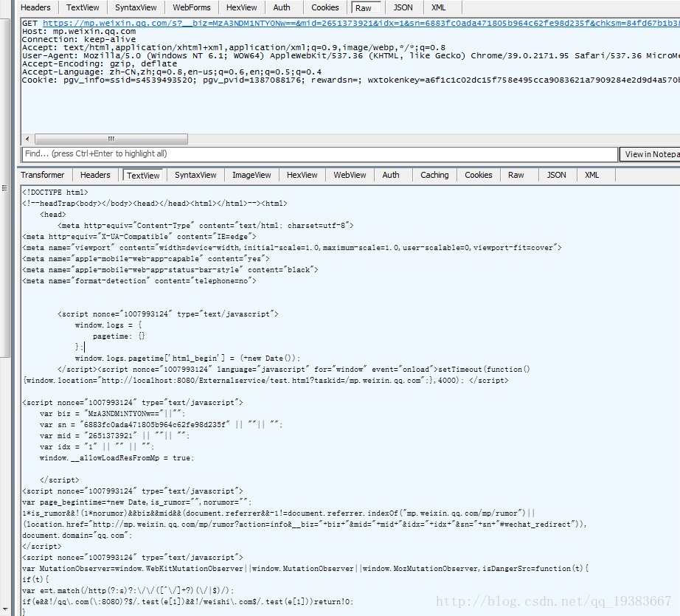
Task: Click the Cookie: pgv_info header line
Action: 350,80
